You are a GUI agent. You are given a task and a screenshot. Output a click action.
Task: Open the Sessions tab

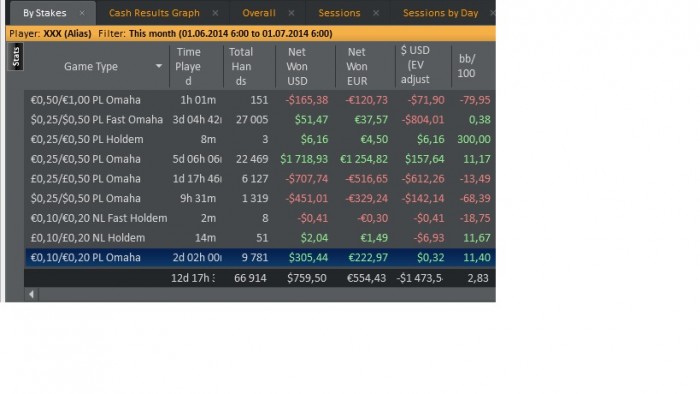339,13
